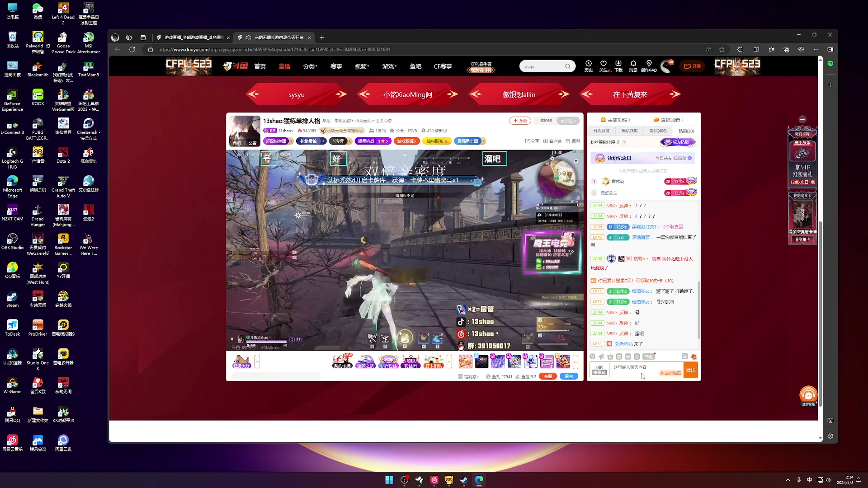Open the Windows Start menu
868x488 pixels.
coord(389,480)
